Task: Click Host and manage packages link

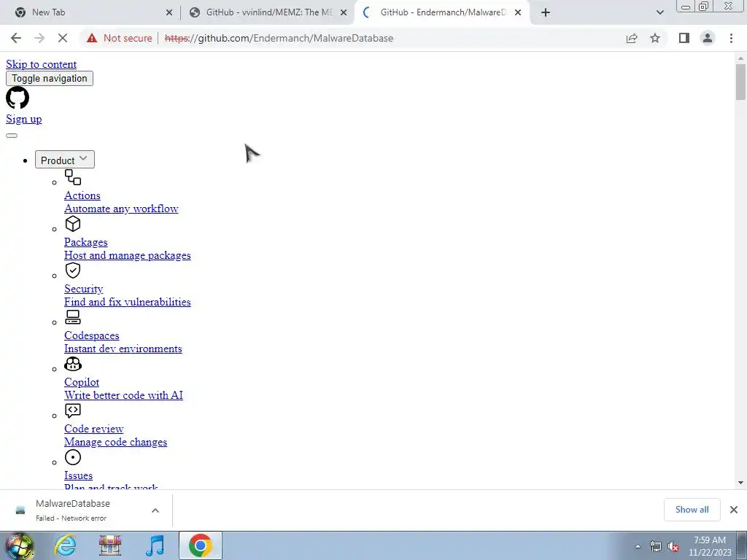Action: click(127, 255)
